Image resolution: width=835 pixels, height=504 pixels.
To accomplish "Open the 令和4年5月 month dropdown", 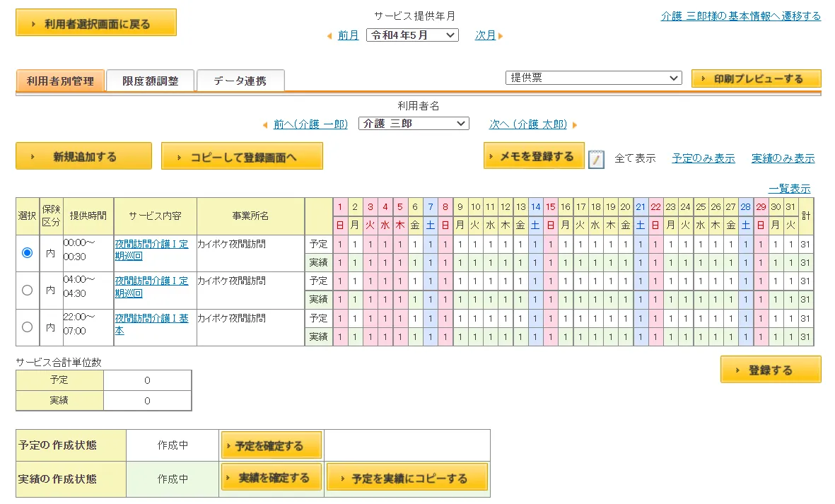I will pyautogui.click(x=412, y=35).
